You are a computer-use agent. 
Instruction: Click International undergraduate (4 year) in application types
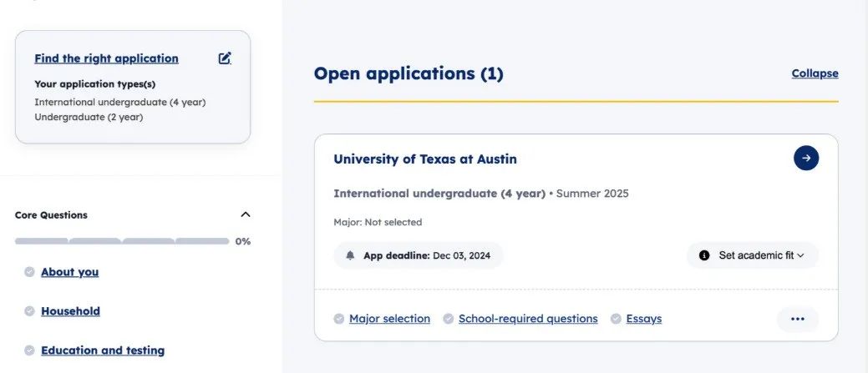tap(120, 103)
